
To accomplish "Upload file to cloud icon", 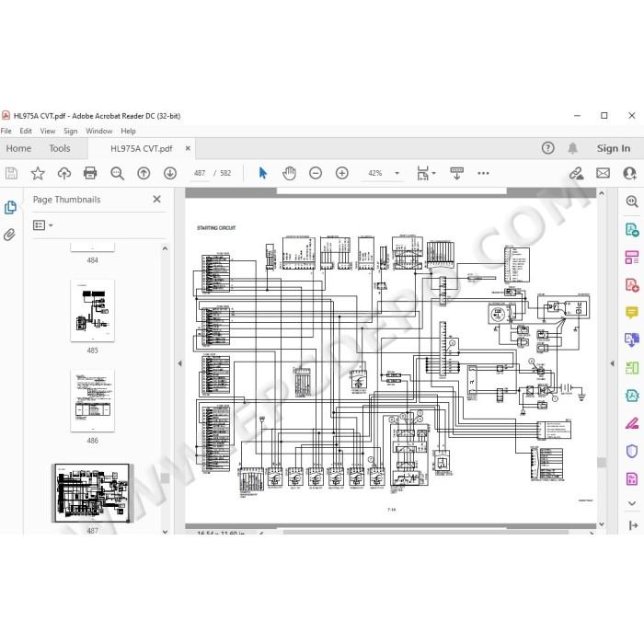I will coord(64,173).
